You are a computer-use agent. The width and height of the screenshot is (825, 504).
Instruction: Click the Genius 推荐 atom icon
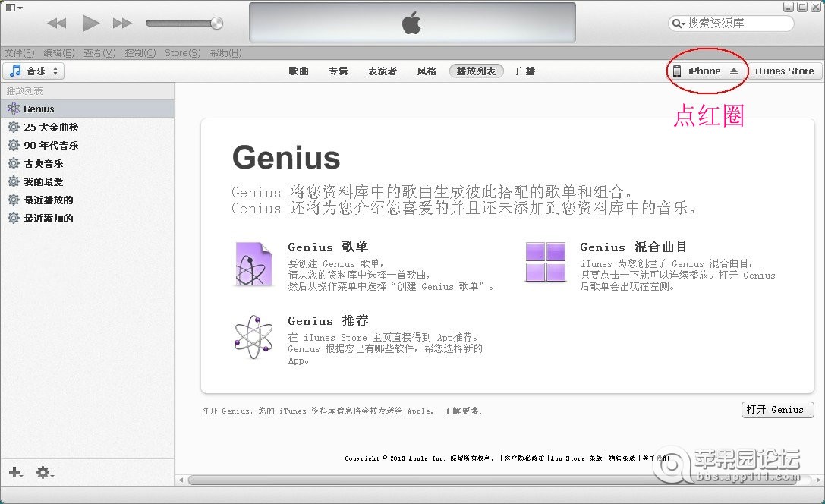tap(253, 337)
